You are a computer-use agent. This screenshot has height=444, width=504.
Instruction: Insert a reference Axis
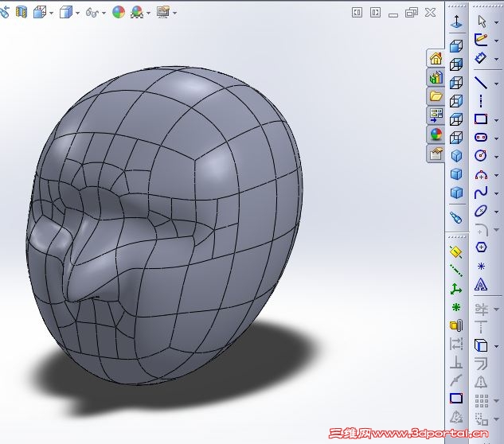(x=456, y=271)
